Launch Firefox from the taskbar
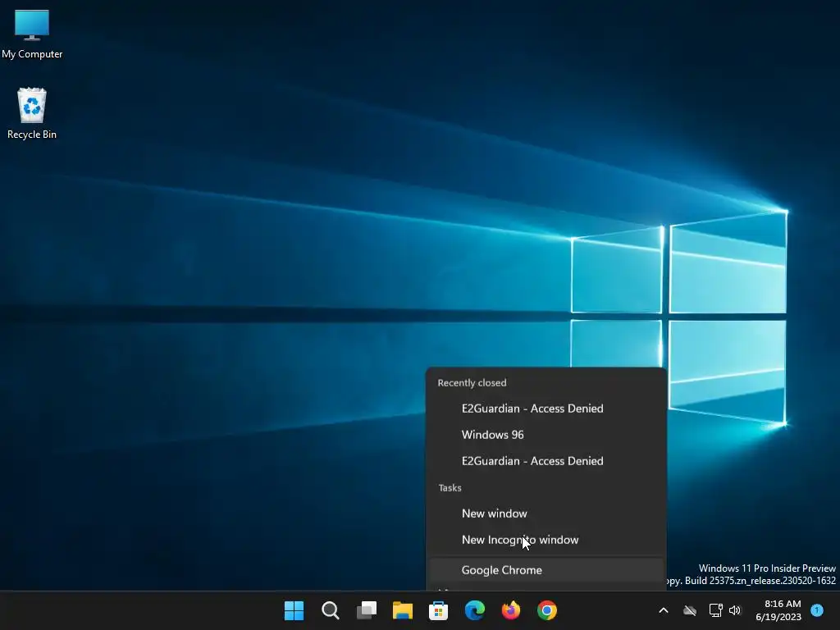Screen dimensions: 840x630 510,610
